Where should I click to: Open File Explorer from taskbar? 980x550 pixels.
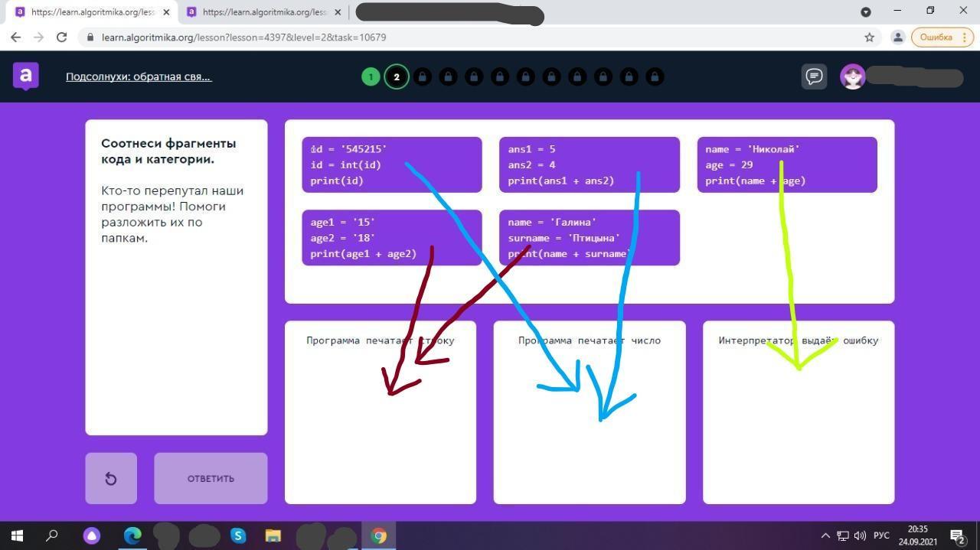[x=273, y=535]
